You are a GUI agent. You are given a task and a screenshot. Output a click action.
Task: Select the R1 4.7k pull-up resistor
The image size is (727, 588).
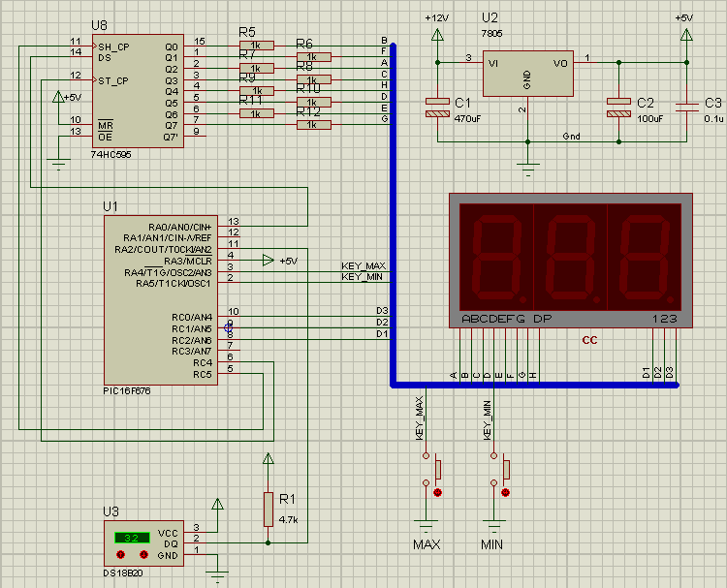(268, 509)
